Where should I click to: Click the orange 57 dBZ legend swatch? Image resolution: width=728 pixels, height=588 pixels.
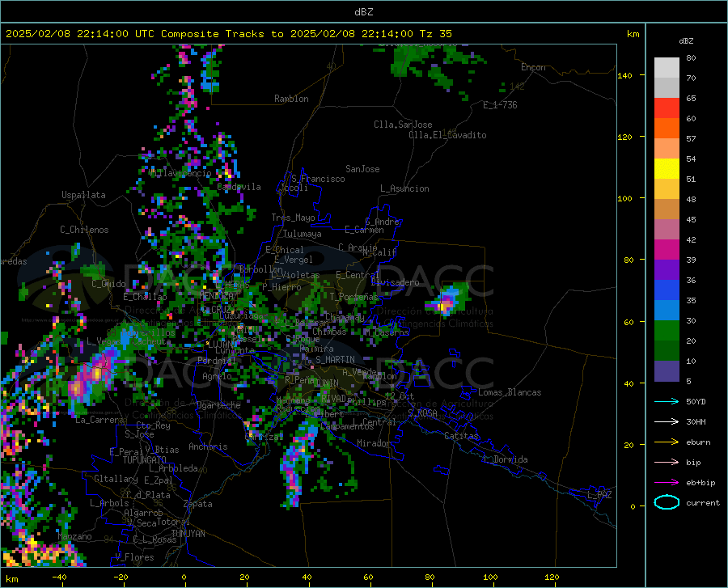[x=667, y=129]
